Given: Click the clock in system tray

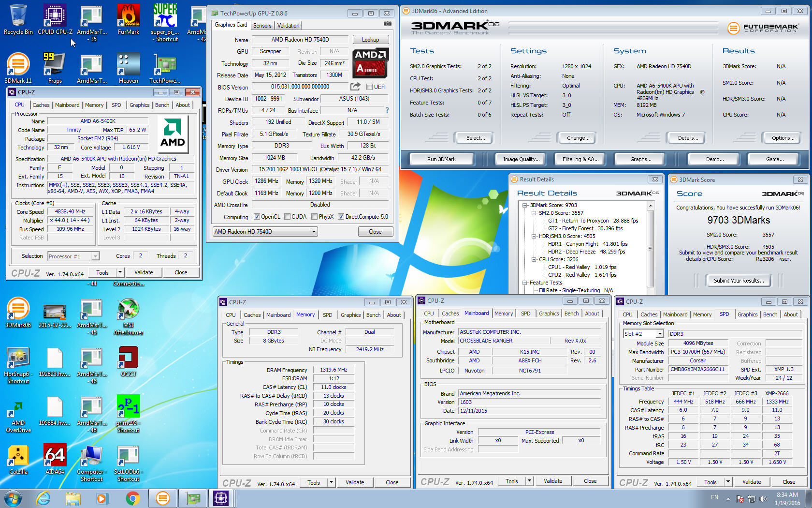Looking at the screenshot, I should [x=787, y=498].
